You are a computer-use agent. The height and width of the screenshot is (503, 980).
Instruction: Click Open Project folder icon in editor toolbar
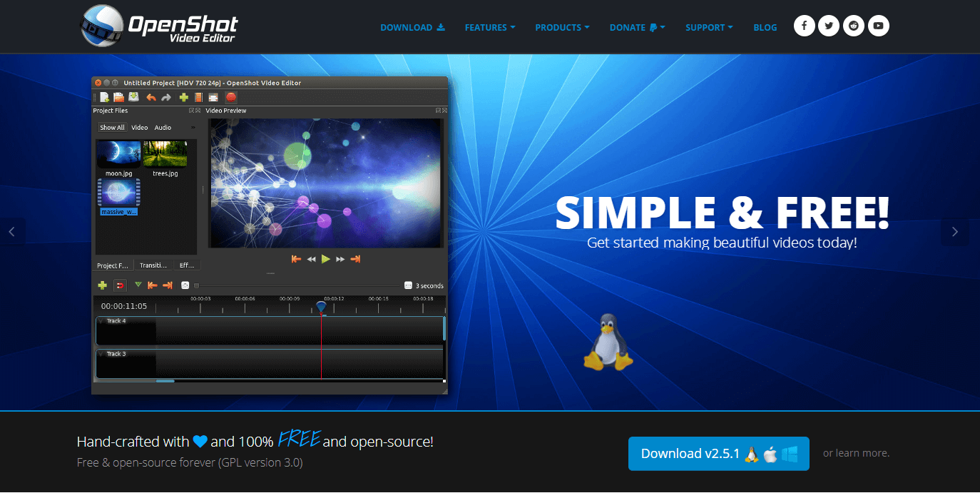(x=118, y=97)
